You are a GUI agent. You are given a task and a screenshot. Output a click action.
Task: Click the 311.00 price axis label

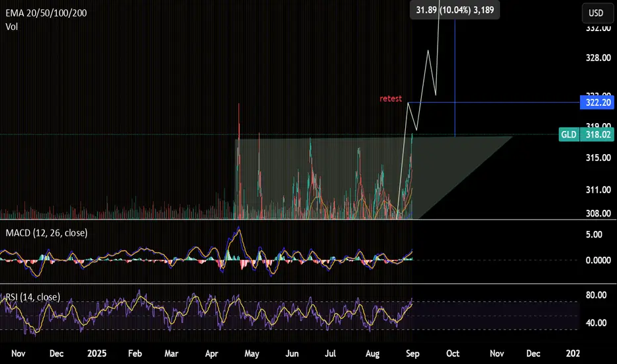pos(598,190)
